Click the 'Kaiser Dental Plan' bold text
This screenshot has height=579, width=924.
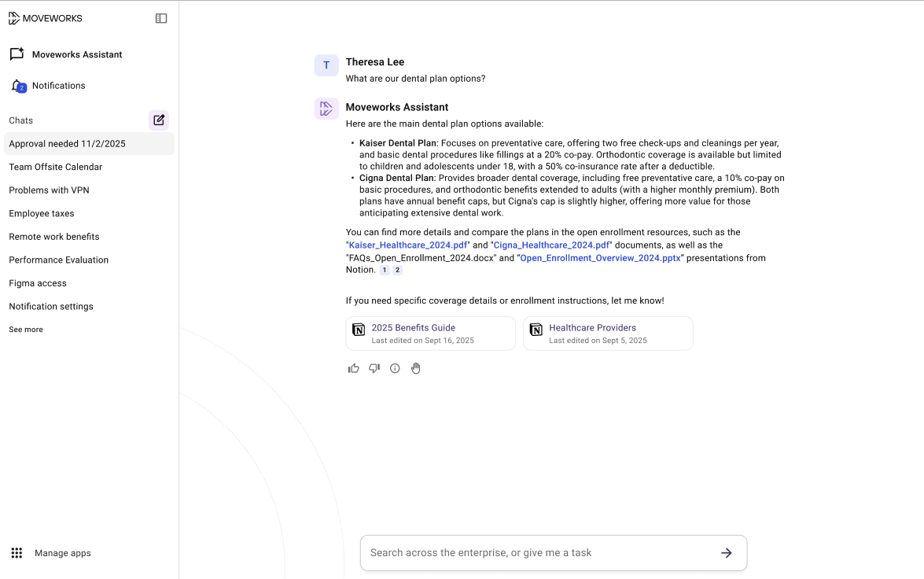tap(398, 143)
